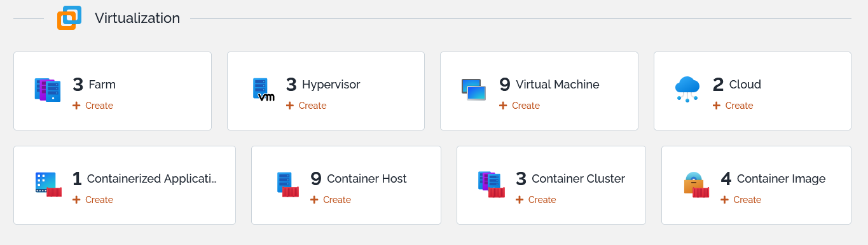868x245 pixels.
Task: Click the Hypervisor VM server icon
Action: coord(263,90)
